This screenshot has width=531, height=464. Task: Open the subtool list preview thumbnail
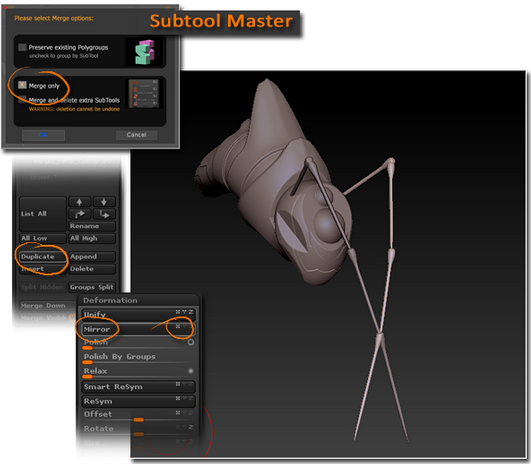point(144,93)
